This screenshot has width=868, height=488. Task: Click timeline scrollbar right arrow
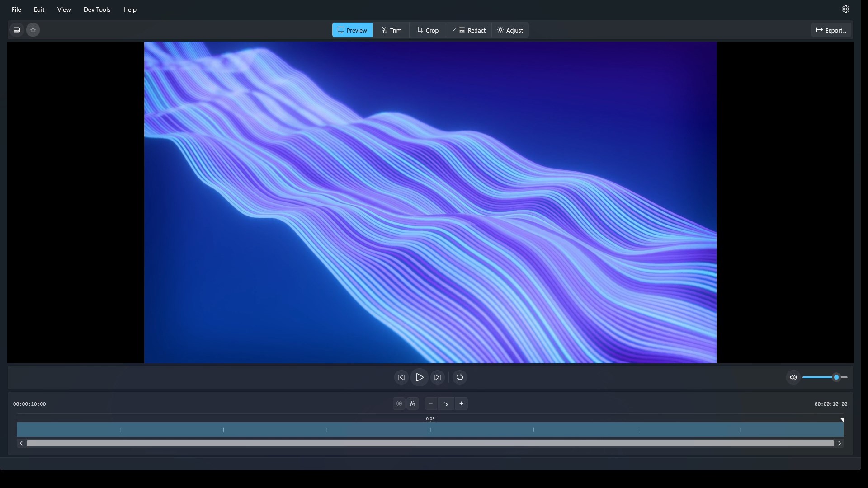[x=840, y=443]
